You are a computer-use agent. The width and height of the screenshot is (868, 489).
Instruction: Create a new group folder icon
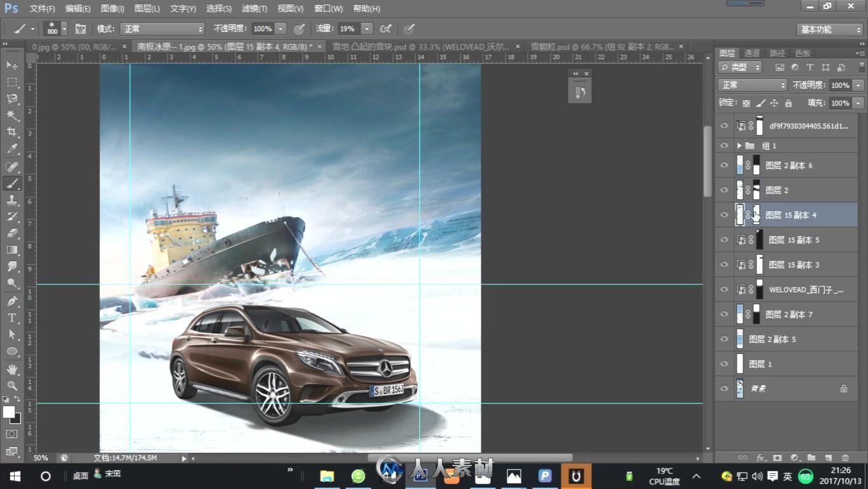[x=811, y=457]
